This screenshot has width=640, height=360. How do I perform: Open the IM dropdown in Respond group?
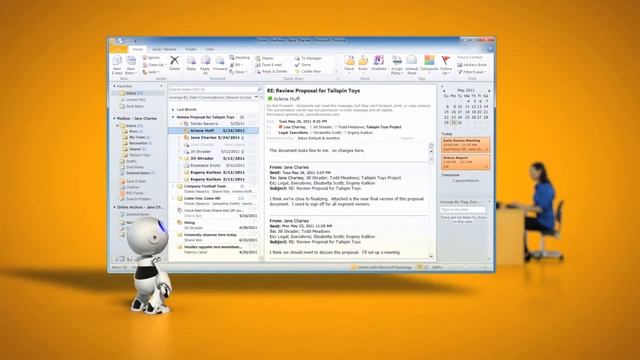click(237, 65)
